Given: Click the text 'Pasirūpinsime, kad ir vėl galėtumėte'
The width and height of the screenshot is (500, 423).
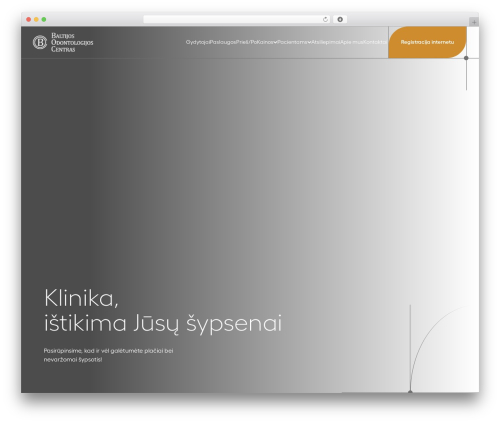Looking at the screenshot, I should 93,351.
